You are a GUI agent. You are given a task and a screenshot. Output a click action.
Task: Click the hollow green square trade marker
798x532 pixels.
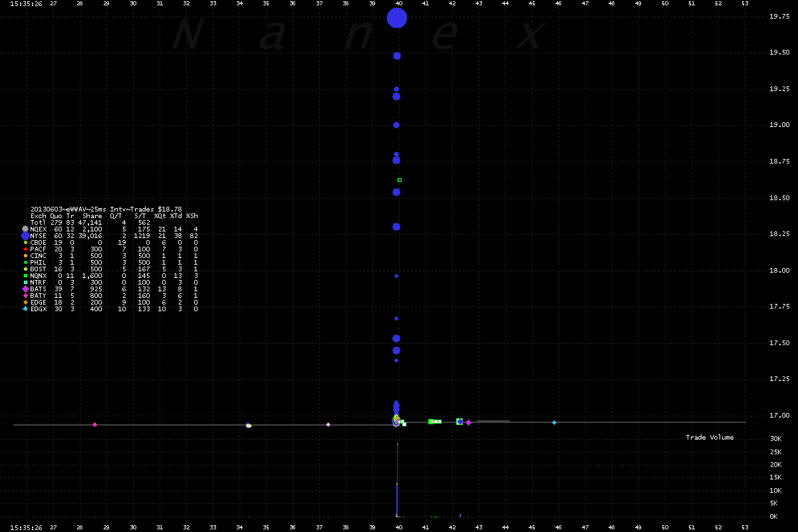pyautogui.click(x=400, y=180)
